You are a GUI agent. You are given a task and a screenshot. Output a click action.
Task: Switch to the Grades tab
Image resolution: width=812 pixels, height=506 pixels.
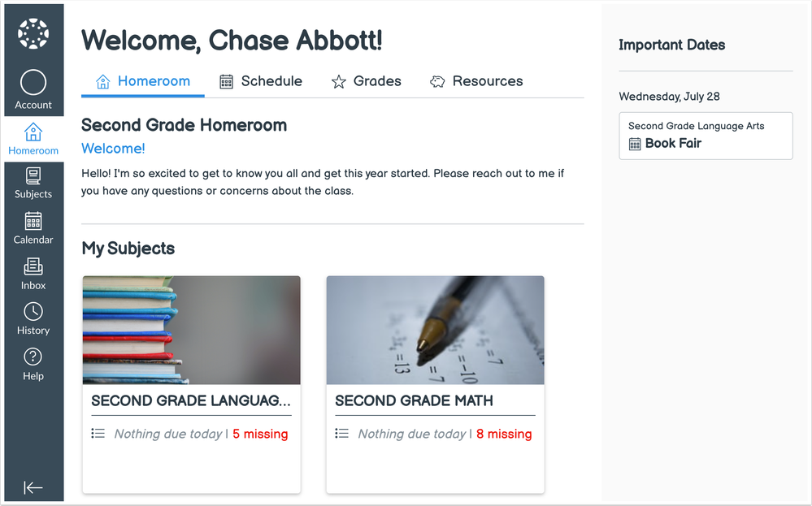366,81
